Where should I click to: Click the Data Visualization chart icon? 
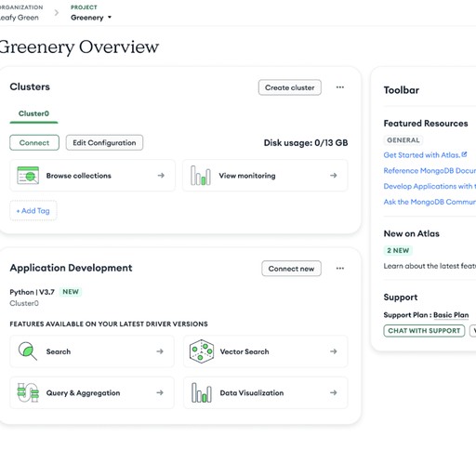pyautogui.click(x=202, y=392)
